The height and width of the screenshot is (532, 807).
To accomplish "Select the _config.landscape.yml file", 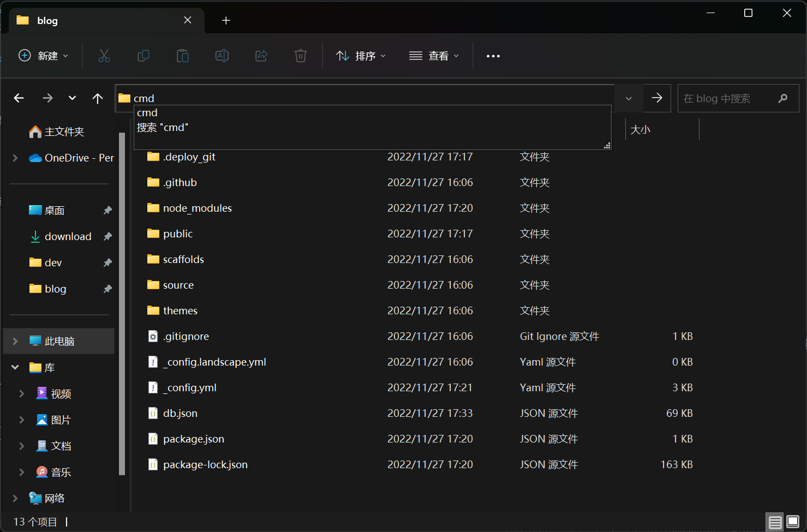I will click(214, 362).
